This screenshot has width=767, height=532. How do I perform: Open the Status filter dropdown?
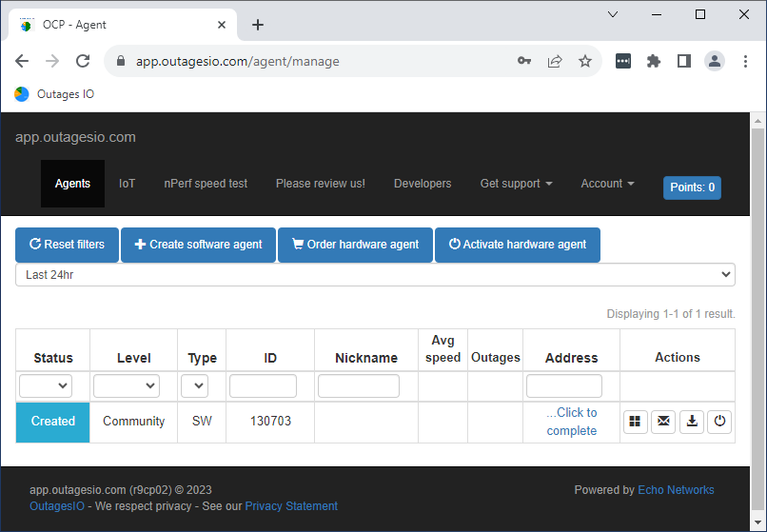point(46,385)
